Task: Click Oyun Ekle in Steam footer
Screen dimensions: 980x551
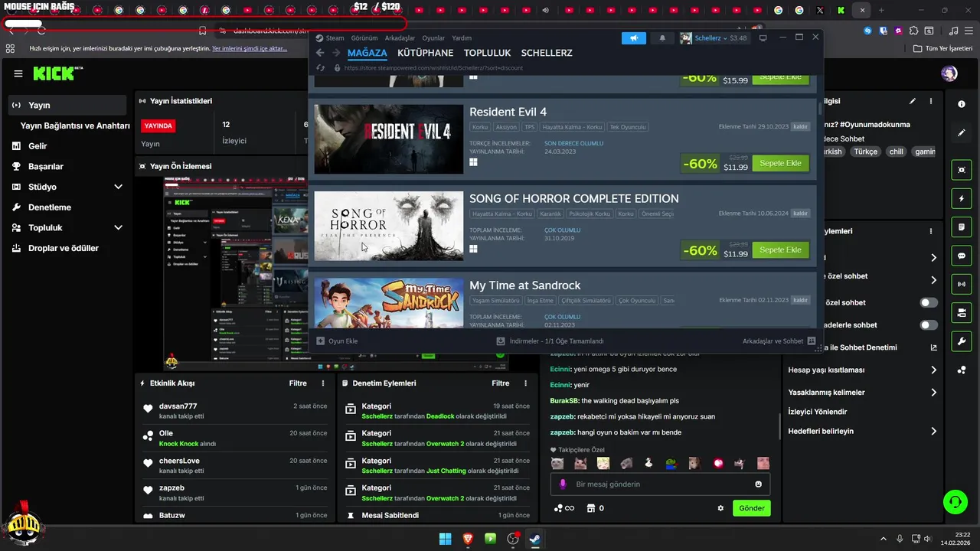Action: pos(337,341)
